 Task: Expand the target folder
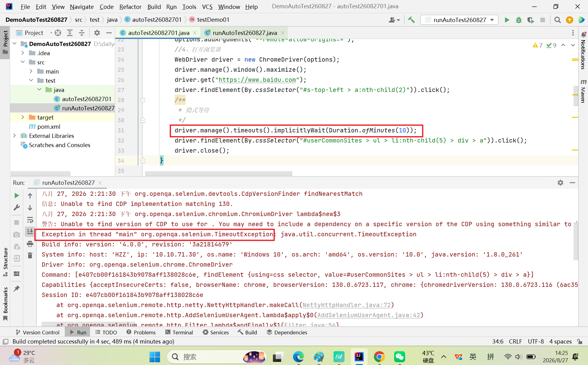pos(23,117)
